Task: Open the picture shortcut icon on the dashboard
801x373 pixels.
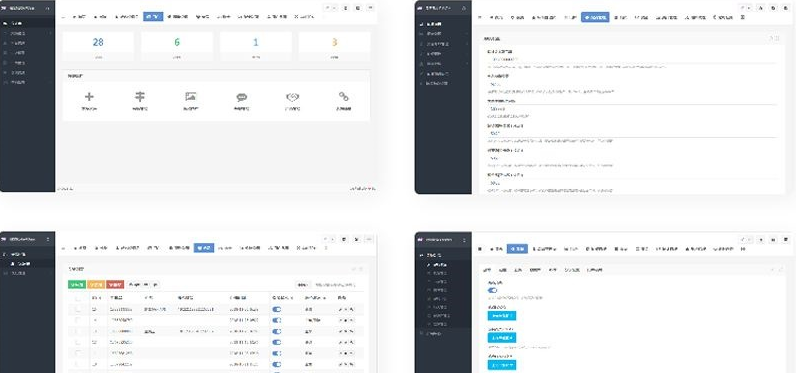Action: [191, 96]
